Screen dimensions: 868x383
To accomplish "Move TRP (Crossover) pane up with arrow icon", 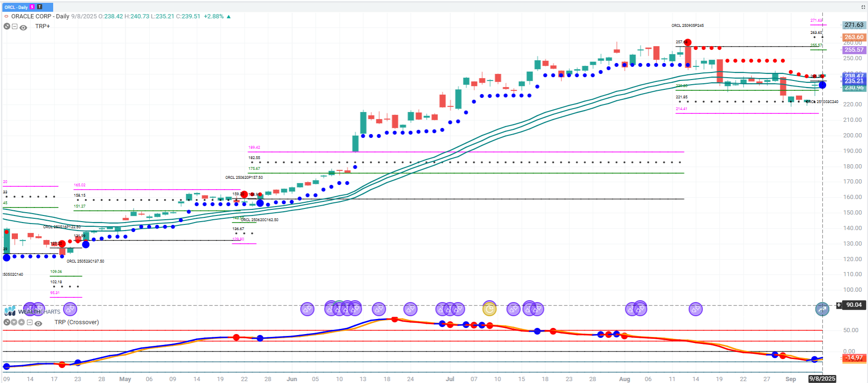I will point(22,322).
